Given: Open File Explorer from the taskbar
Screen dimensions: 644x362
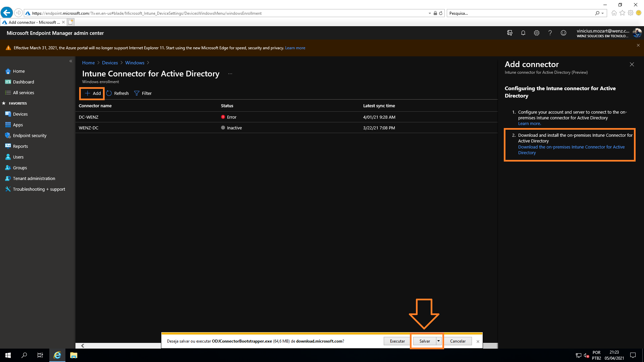Looking at the screenshot, I should [x=73, y=355].
